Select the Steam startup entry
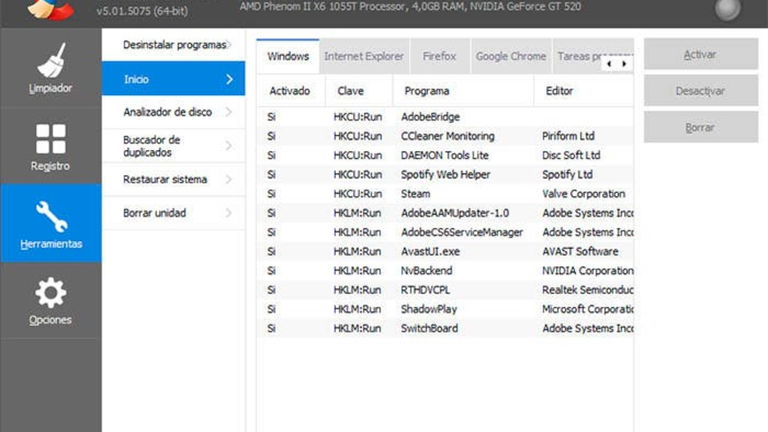This screenshot has width=768, height=432. tap(445, 194)
